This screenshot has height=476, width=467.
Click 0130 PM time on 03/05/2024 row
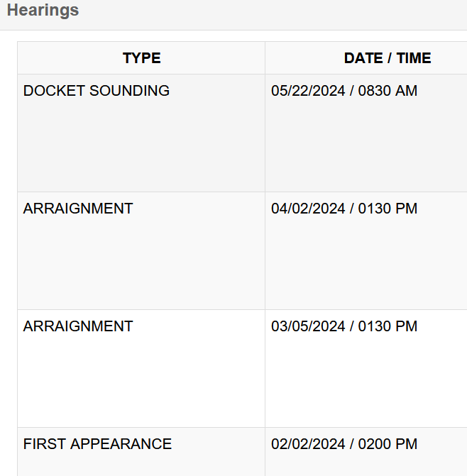pyautogui.click(x=387, y=326)
